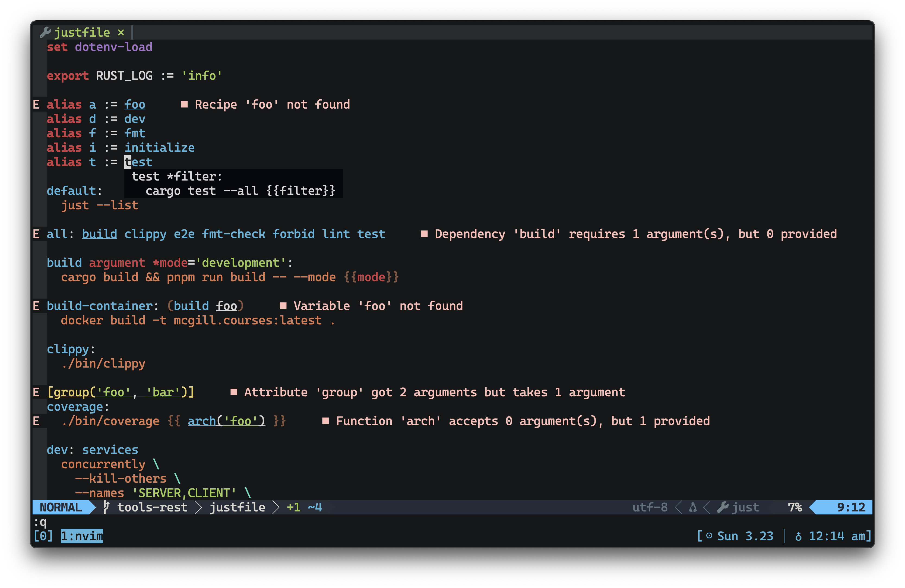The width and height of the screenshot is (905, 588).
Task: Click the NORMAL mode segment in the statusline
Action: [61, 507]
